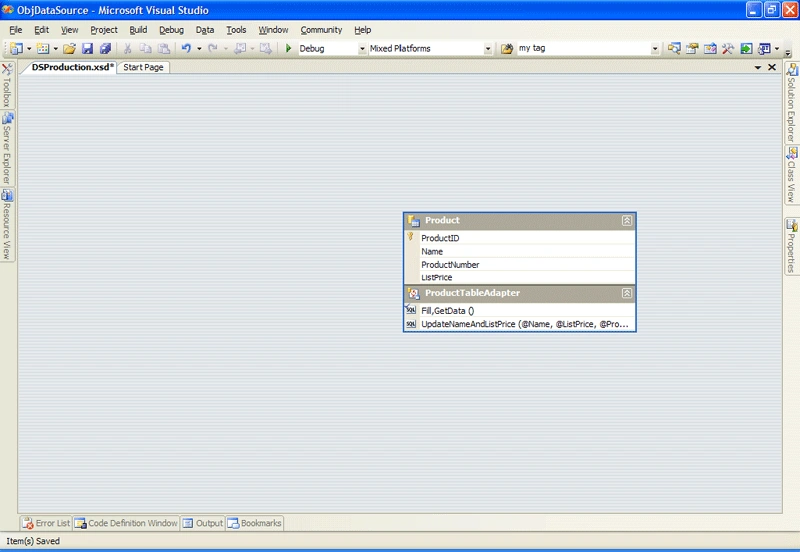Viewport: 800px width, 552px height.
Task: Click the Add New Item icon
Action: (x=43, y=48)
